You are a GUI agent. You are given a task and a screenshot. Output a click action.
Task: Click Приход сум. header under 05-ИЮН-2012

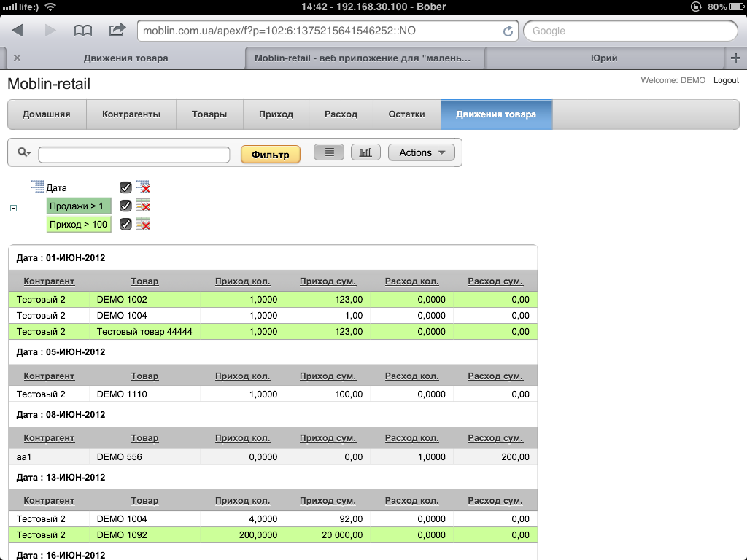coord(328,376)
